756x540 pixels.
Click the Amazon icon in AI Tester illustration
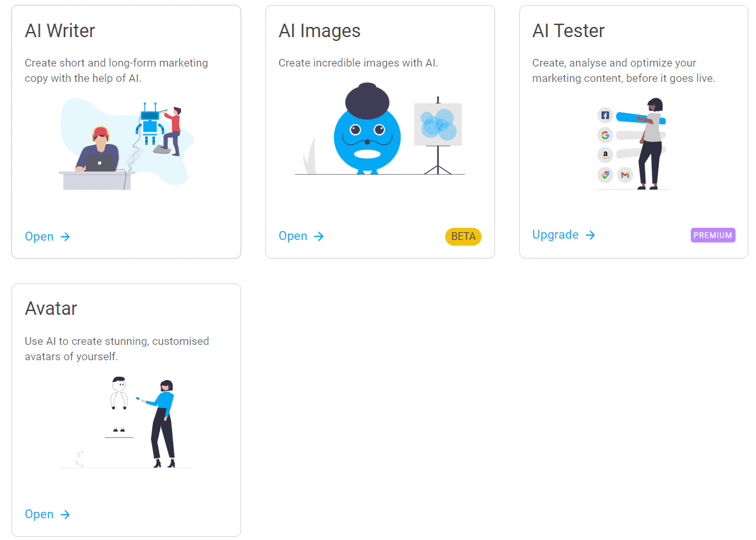pos(605,154)
